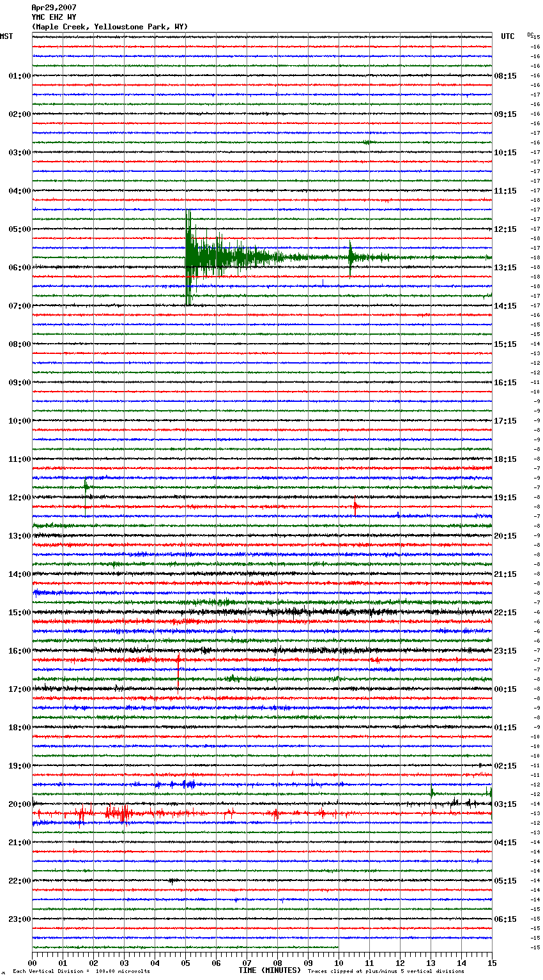The height and width of the screenshot is (980, 543).
Task: Click the "14:00" MST hour label
Action: pos(20,574)
